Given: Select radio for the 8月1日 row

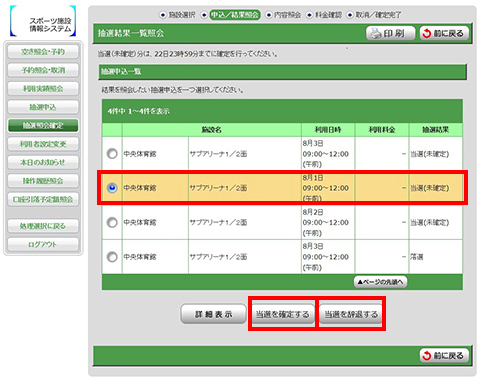Looking at the screenshot, I should coord(112,188).
